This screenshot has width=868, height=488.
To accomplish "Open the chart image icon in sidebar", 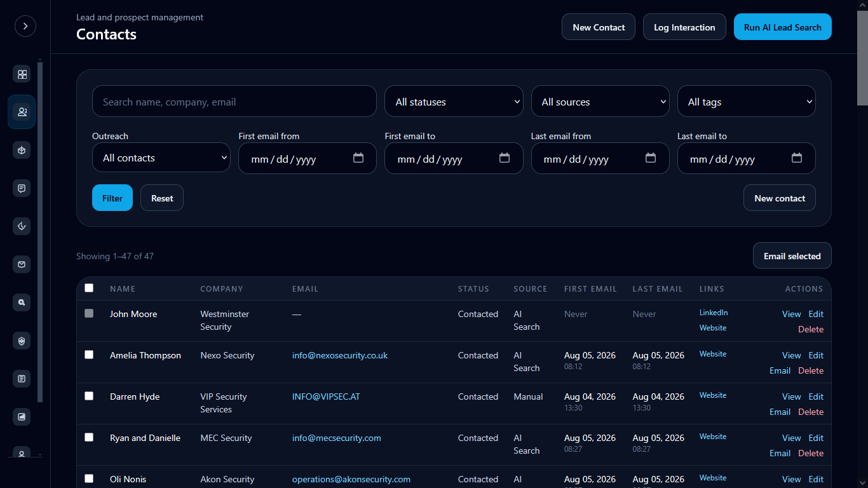I will pyautogui.click(x=22, y=417).
